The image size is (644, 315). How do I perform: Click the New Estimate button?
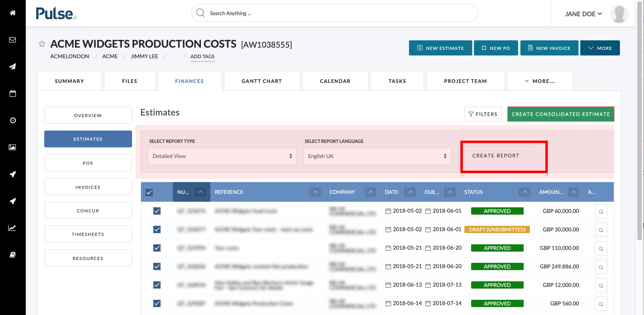[440, 48]
